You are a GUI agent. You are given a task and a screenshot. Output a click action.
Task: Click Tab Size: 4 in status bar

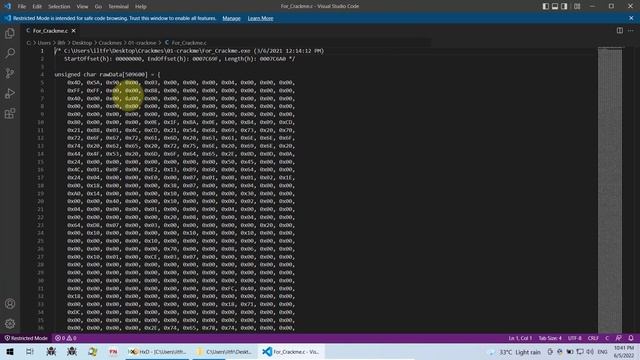[x=550, y=338]
